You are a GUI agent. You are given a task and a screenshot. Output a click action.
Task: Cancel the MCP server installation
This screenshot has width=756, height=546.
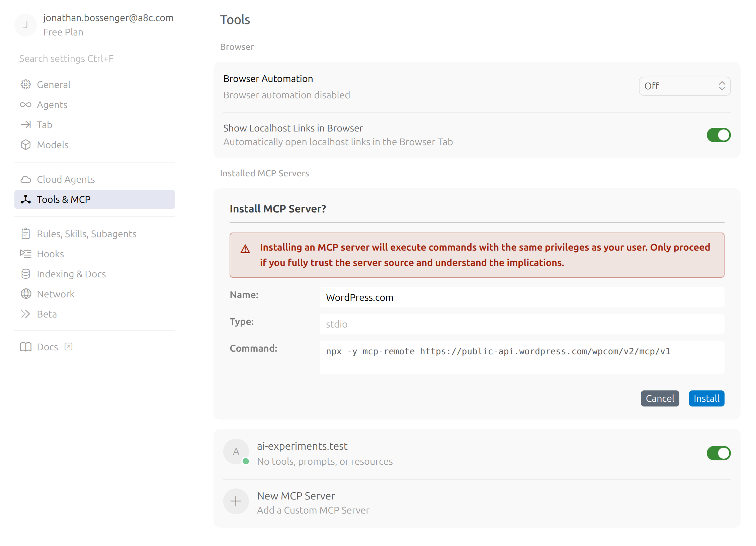click(x=660, y=398)
